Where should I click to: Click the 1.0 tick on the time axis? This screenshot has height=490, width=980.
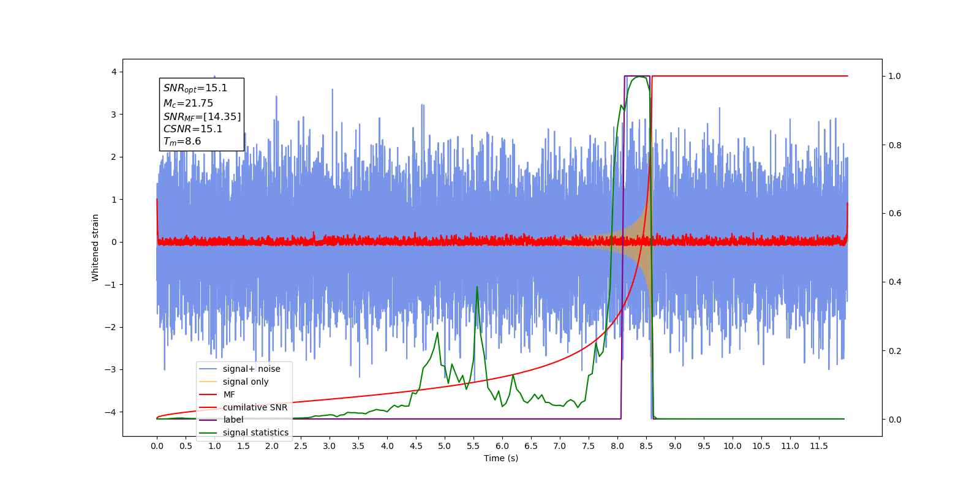coord(214,446)
